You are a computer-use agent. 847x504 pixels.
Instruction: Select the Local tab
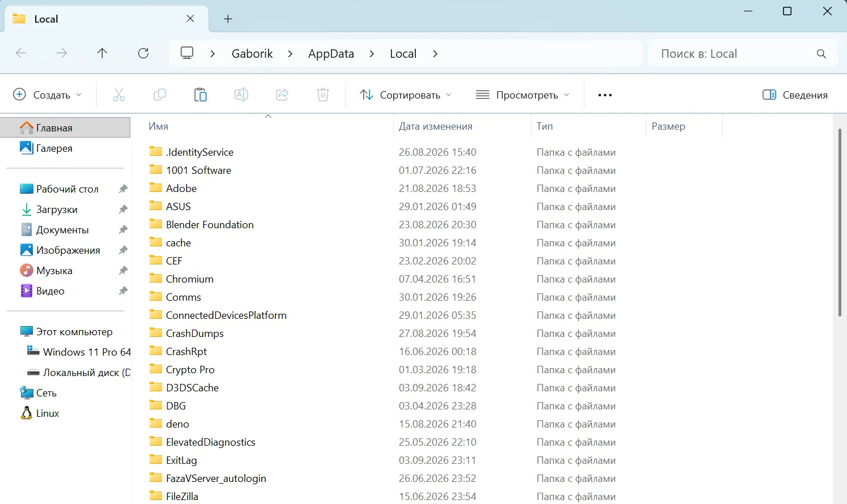[106, 19]
